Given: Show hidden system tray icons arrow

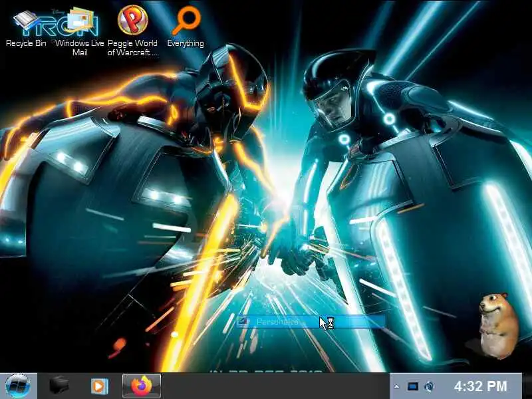Looking at the screenshot, I should coord(396,386).
